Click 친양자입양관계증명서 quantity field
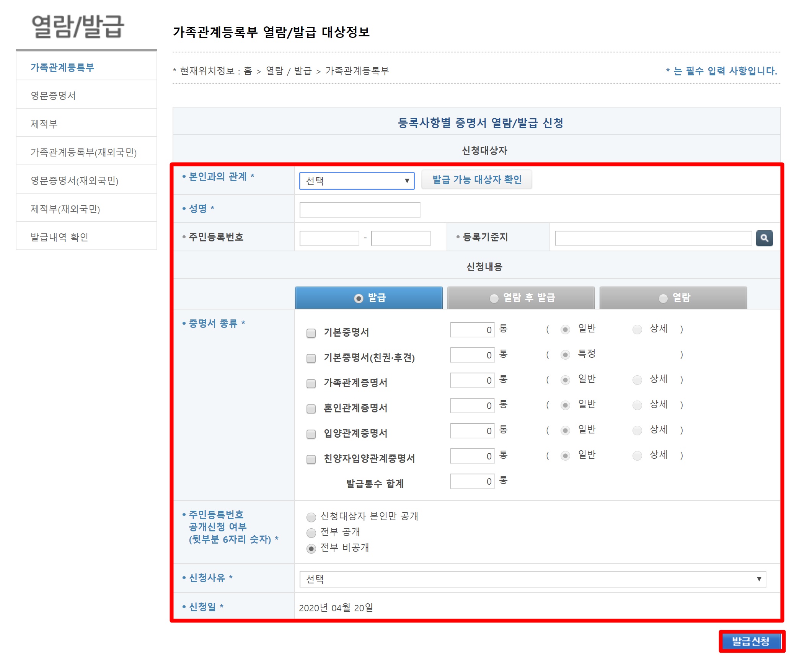 (472, 456)
